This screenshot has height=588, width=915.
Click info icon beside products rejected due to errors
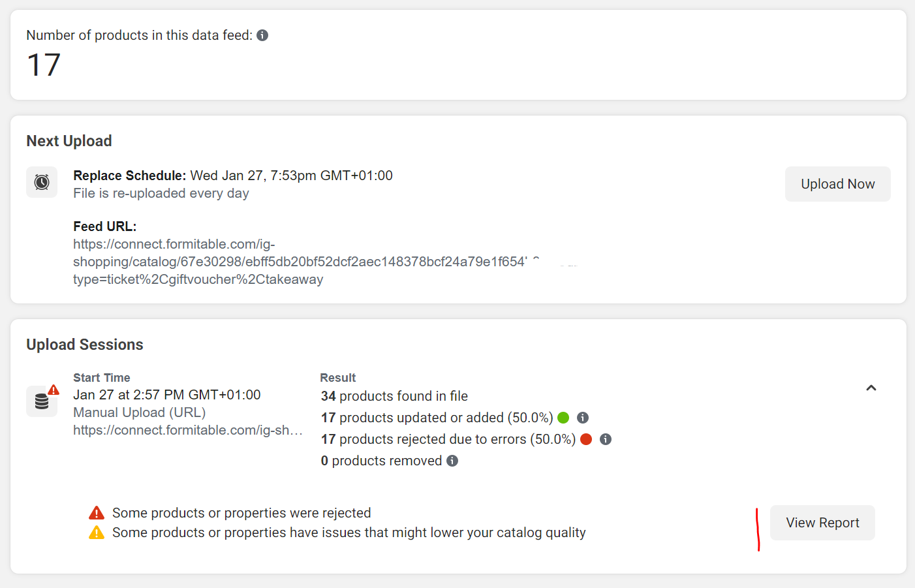point(606,439)
